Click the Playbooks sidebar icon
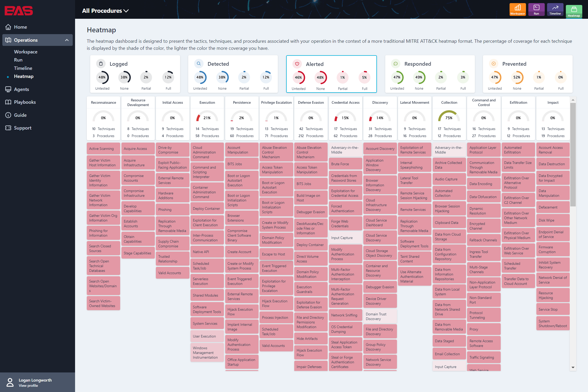Viewport: 588px width, 392px height. [9, 102]
